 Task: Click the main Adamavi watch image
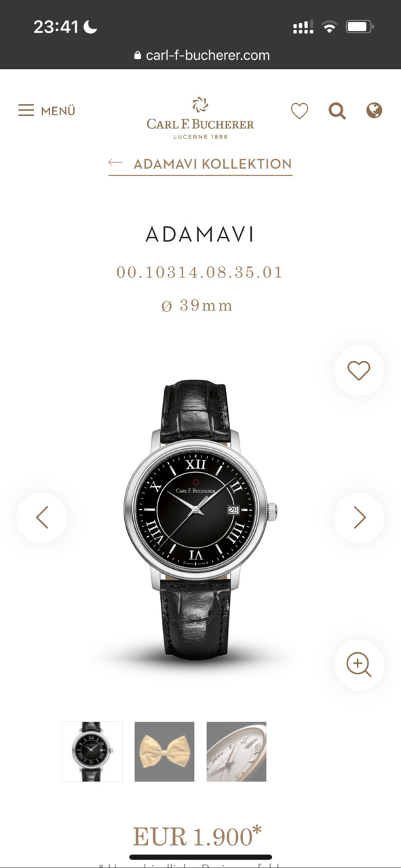tap(200, 519)
